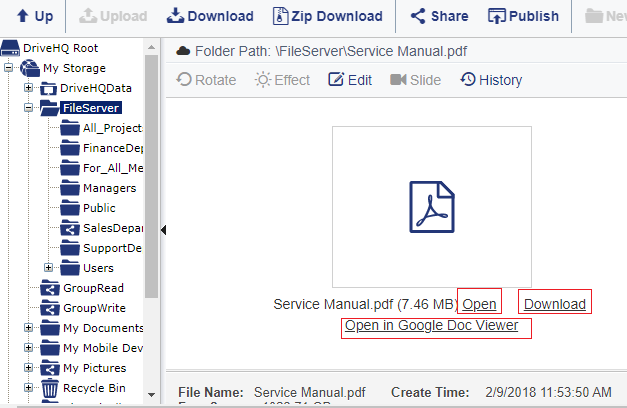
Task: Open the Recycle Bin
Action: [x=93, y=387]
